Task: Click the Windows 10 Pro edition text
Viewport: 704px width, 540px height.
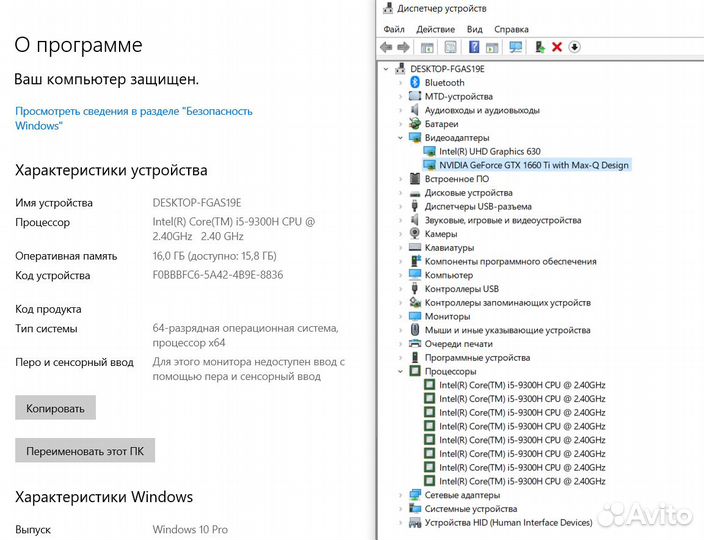Action: [x=190, y=529]
